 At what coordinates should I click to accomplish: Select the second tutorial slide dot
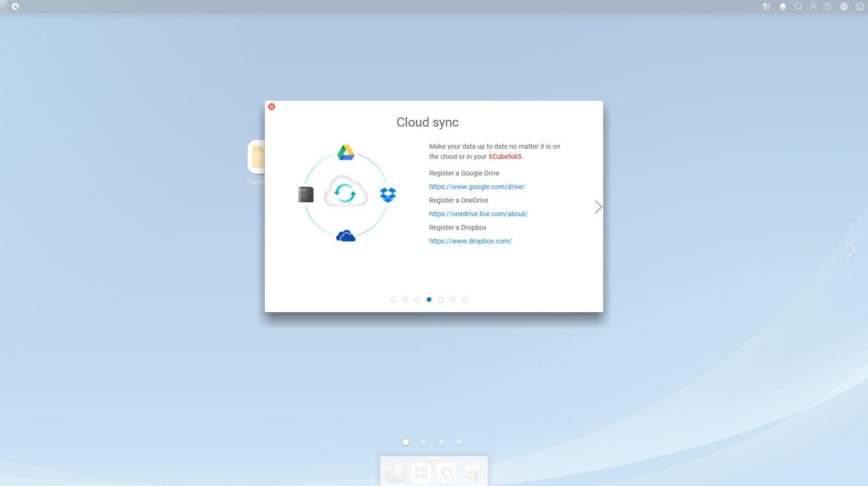pos(405,300)
